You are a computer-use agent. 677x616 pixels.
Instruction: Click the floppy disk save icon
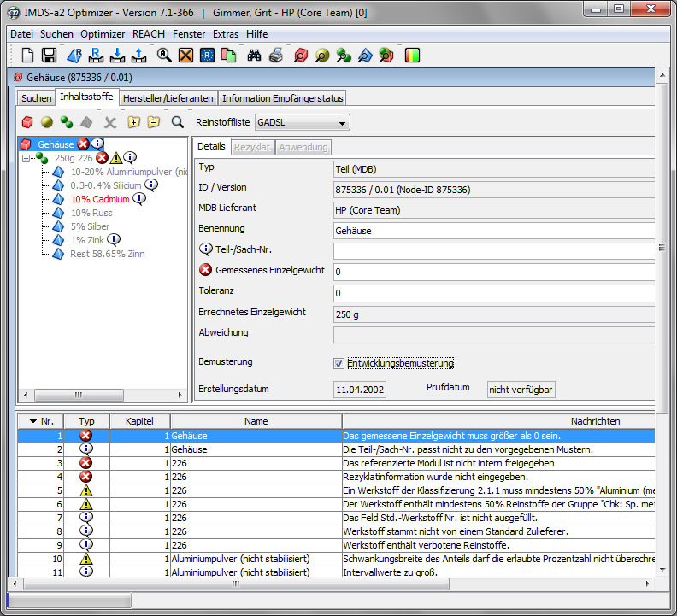click(x=49, y=56)
